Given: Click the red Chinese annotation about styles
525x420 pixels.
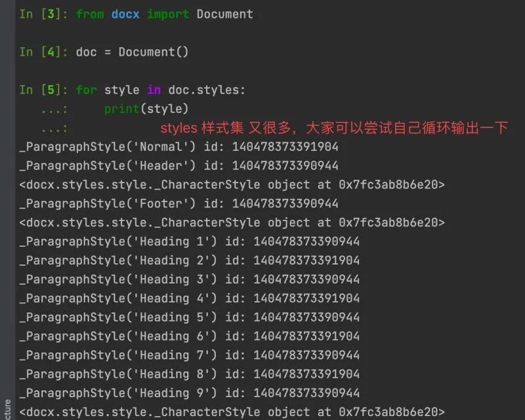Looking at the screenshot, I should pyautogui.click(x=334, y=128).
